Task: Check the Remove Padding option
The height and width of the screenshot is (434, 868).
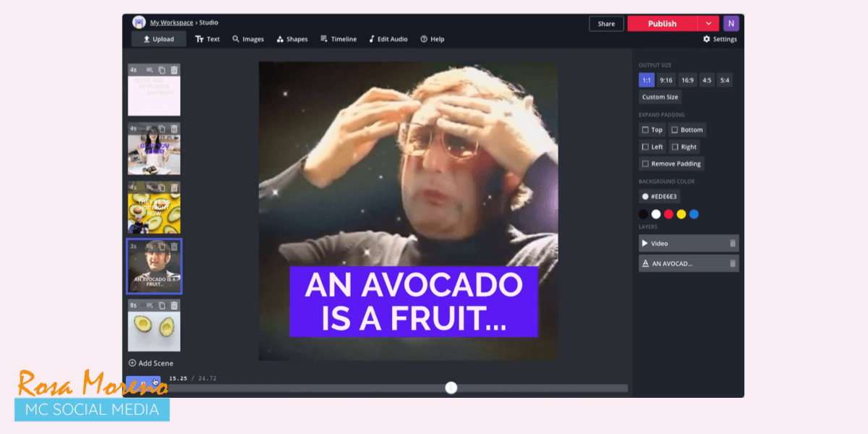Action: pos(645,163)
